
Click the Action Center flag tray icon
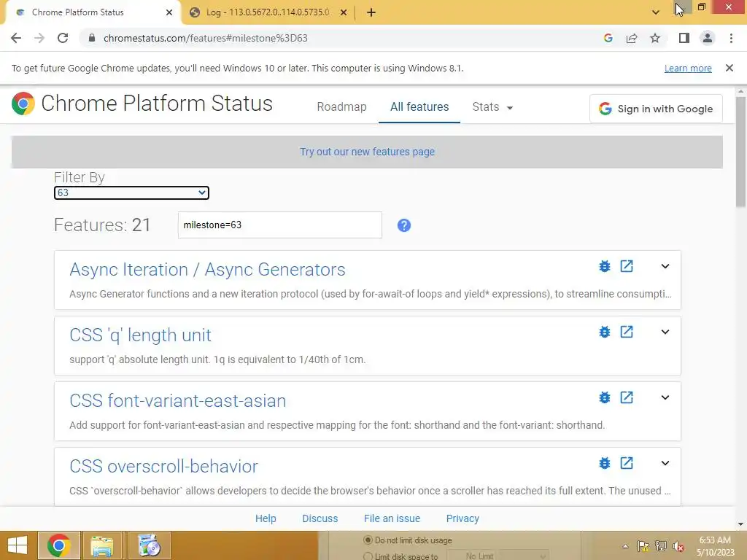click(643, 545)
